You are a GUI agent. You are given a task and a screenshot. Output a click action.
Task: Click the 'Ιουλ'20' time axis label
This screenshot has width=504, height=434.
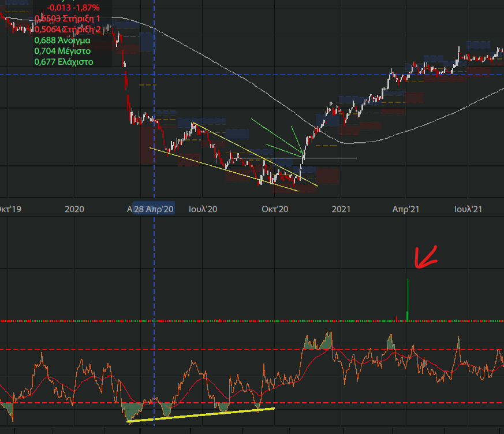click(203, 209)
